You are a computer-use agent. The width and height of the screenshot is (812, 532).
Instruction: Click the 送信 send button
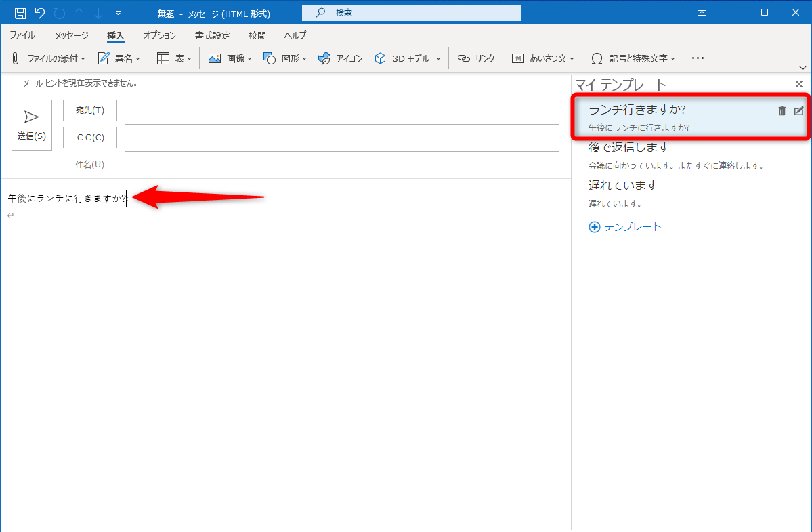(x=31, y=125)
